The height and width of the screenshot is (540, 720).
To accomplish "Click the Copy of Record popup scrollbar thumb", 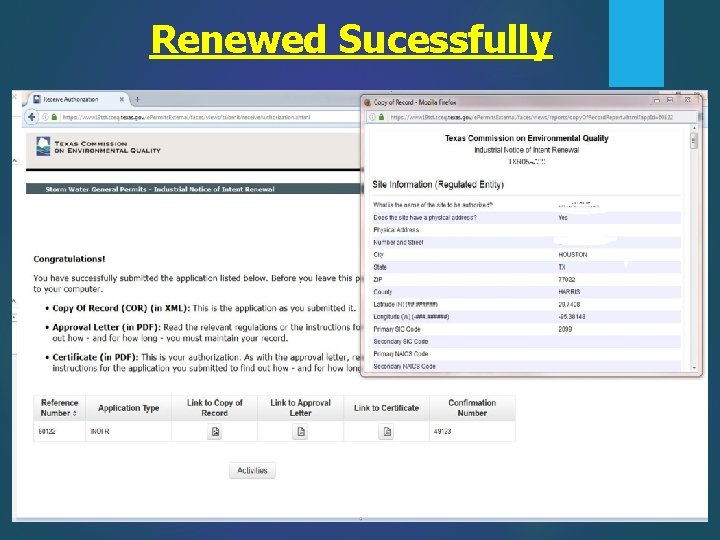I will click(694, 141).
